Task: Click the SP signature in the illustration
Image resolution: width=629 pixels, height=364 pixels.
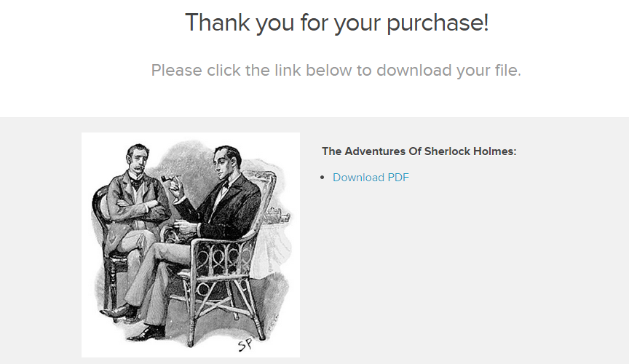Action: click(x=245, y=344)
